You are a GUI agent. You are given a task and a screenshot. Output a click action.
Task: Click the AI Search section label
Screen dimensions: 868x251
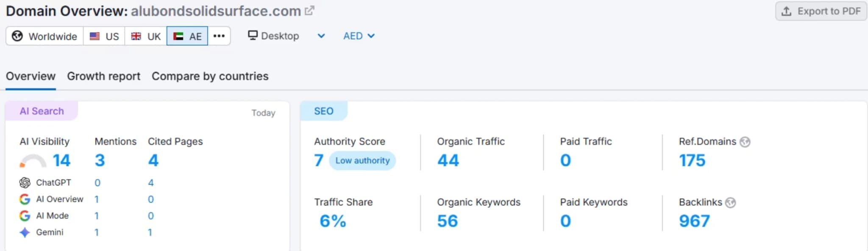point(42,111)
